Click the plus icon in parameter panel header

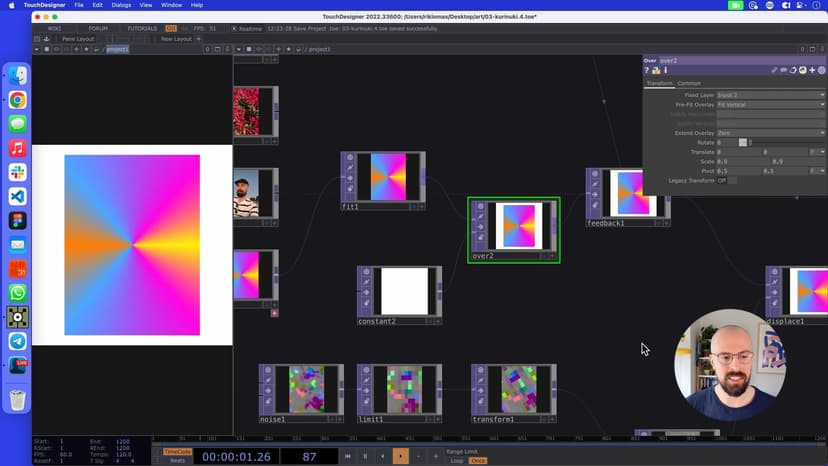click(x=812, y=71)
